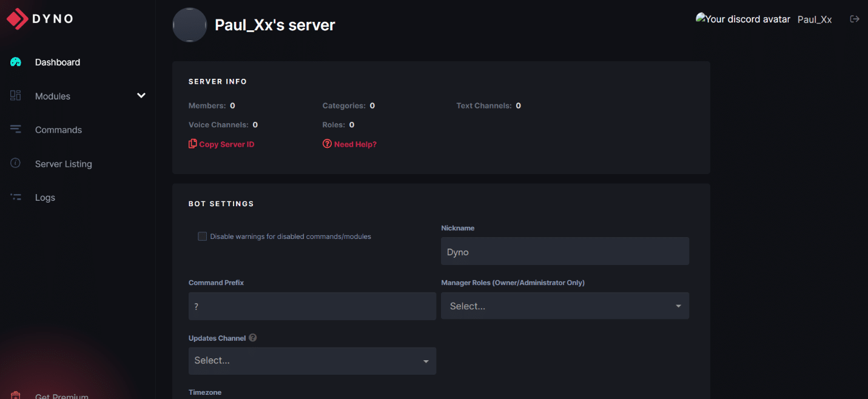
Task: Click the Dyno logo icon
Action: click(x=17, y=19)
